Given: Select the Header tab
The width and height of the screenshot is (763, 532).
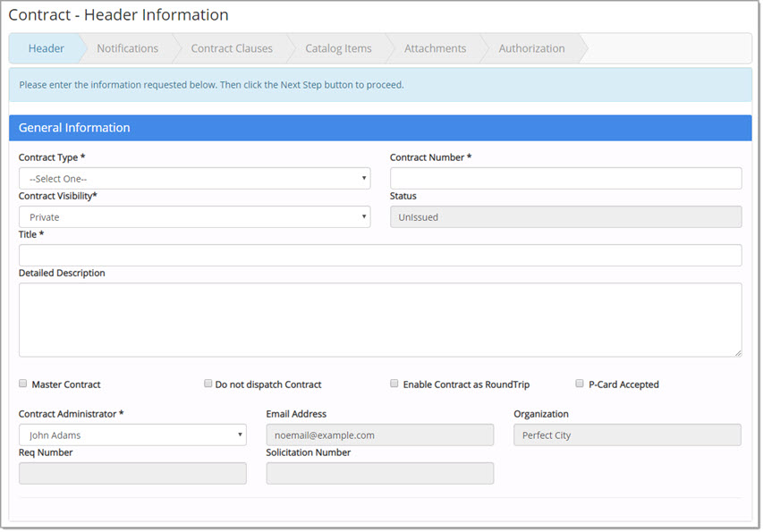Looking at the screenshot, I should point(47,49).
